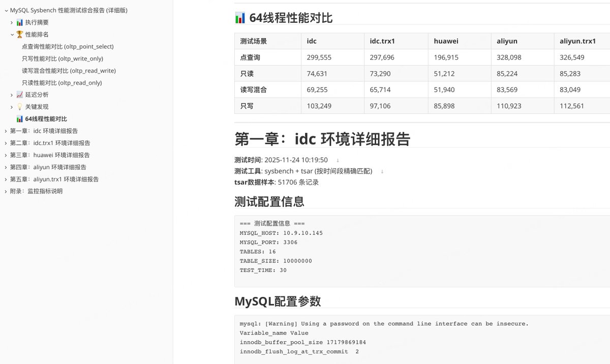The image size is (610, 364).
Task: Go to 点查询性能对比 (oltp_point_select)
Action: click(x=68, y=46)
